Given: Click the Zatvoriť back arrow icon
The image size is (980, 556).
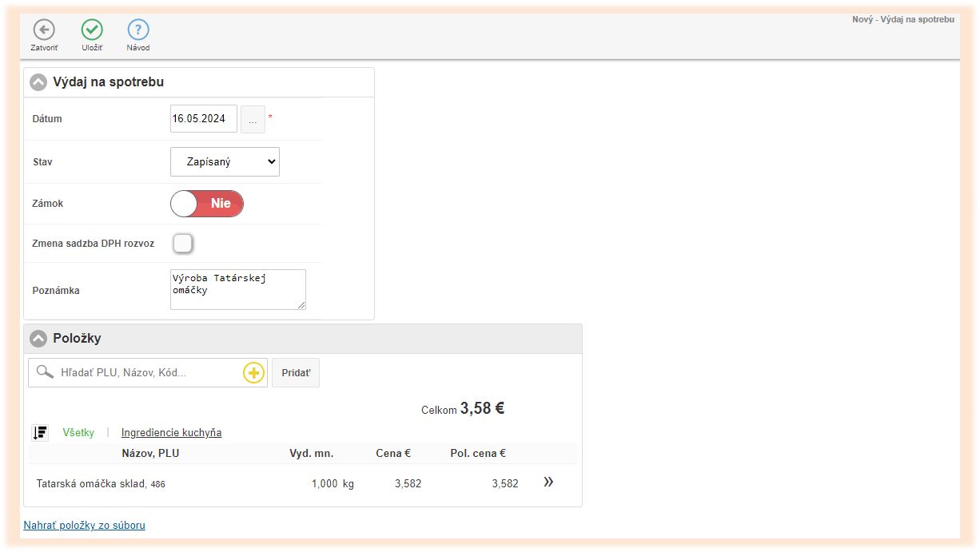Looking at the screenshot, I should [x=44, y=30].
